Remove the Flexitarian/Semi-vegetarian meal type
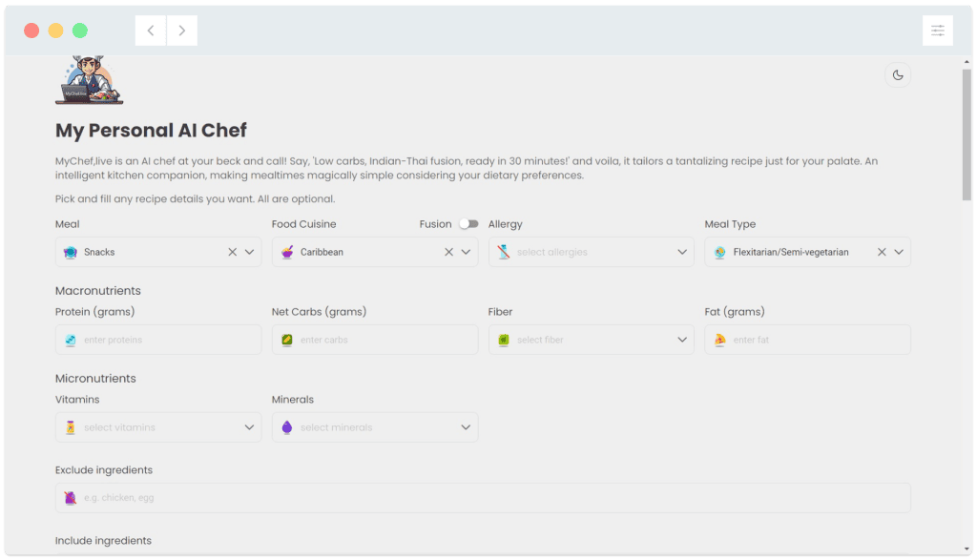Image resolution: width=977 pixels, height=560 pixels. pyautogui.click(x=882, y=252)
